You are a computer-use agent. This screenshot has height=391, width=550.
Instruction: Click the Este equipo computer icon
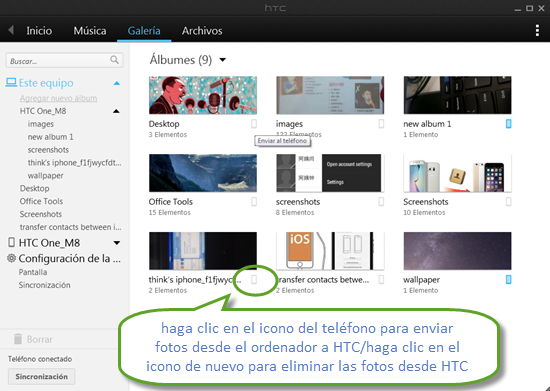point(11,82)
